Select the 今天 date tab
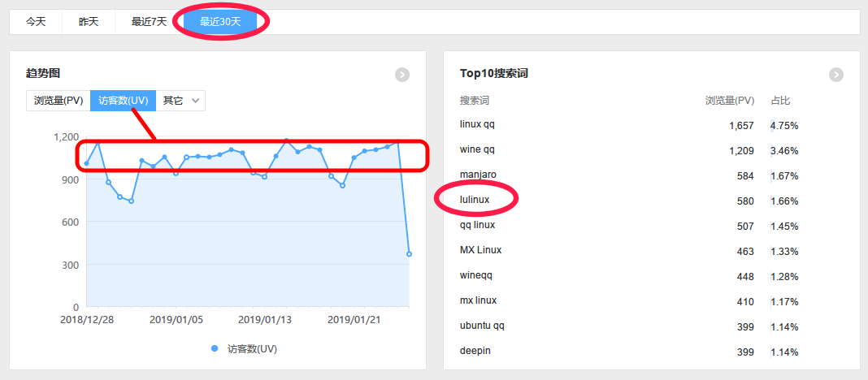This screenshot has height=380, width=868. pos(36,22)
